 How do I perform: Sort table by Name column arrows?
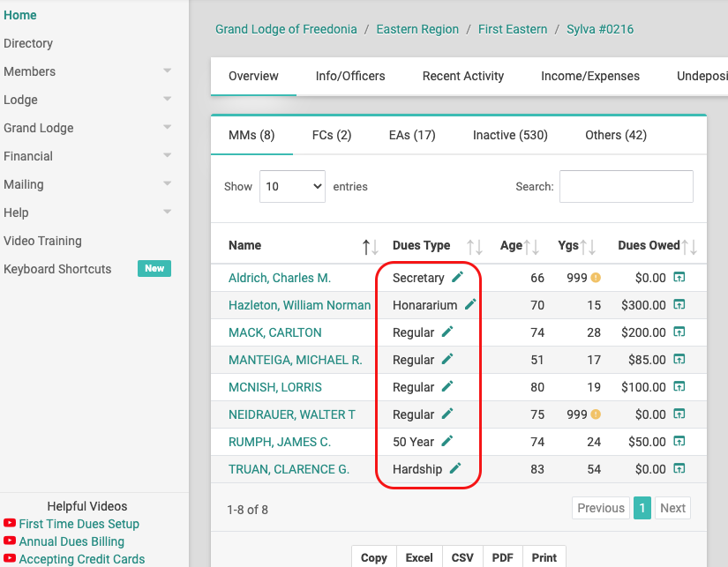pos(371,247)
